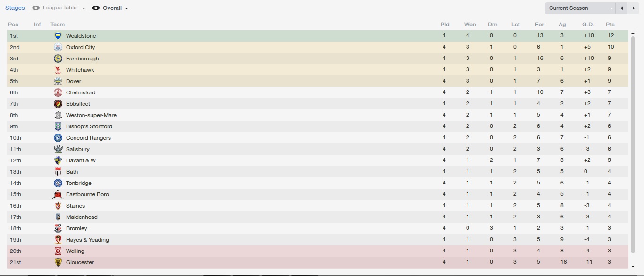
Task: Open the Current Season dropdown
Action: (x=580, y=8)
